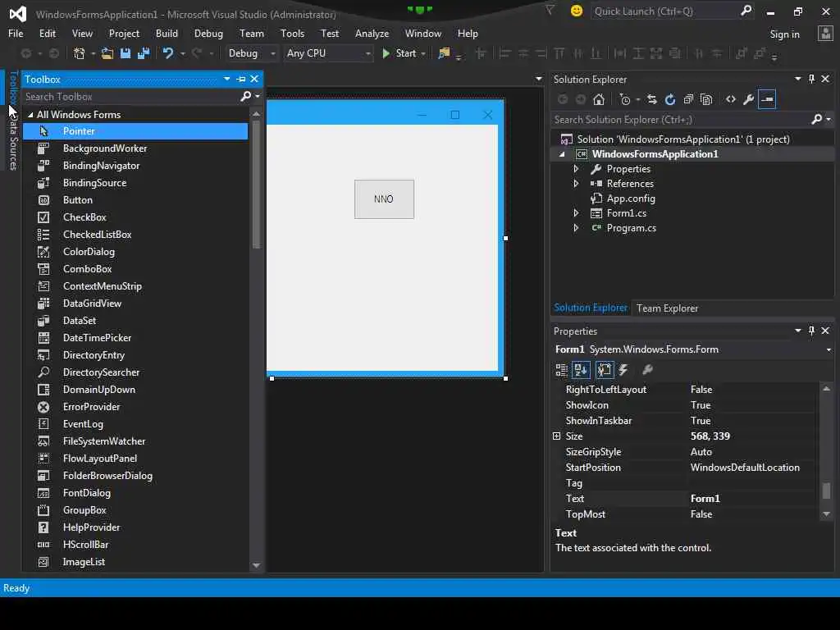Click the Solution Explorer Home icon

coord(599,99)
